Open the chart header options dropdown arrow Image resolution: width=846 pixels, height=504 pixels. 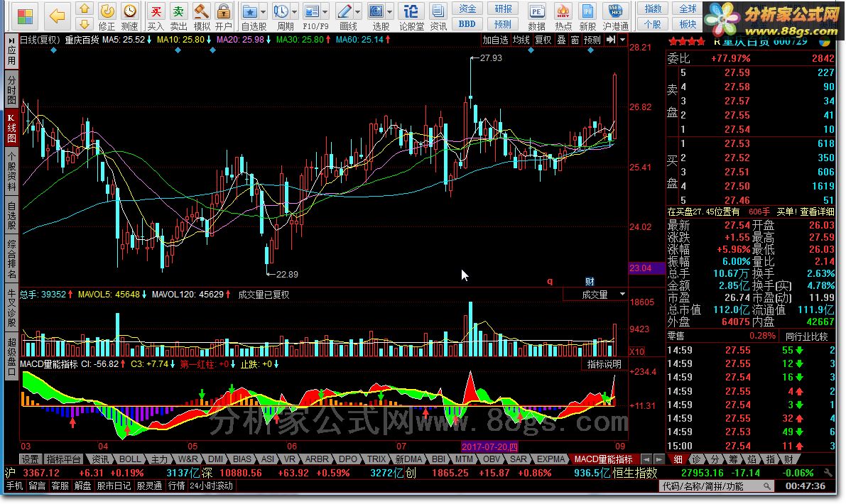pos(622,39)
